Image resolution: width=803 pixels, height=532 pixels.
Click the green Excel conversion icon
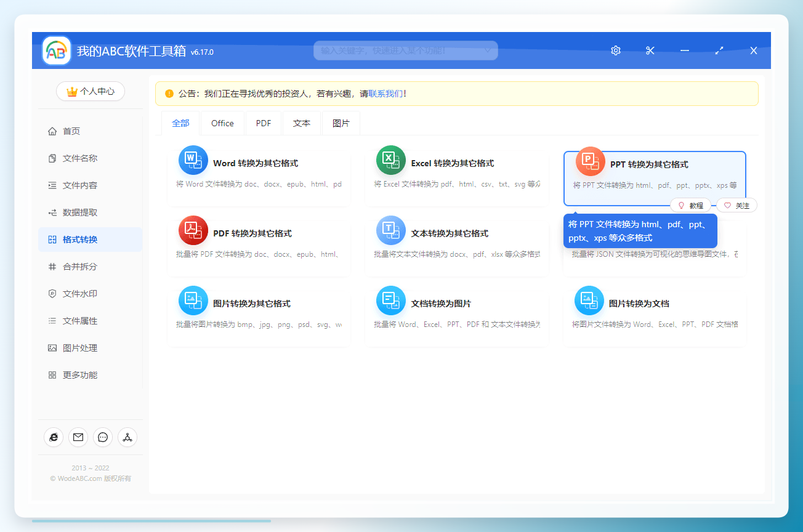391,160
